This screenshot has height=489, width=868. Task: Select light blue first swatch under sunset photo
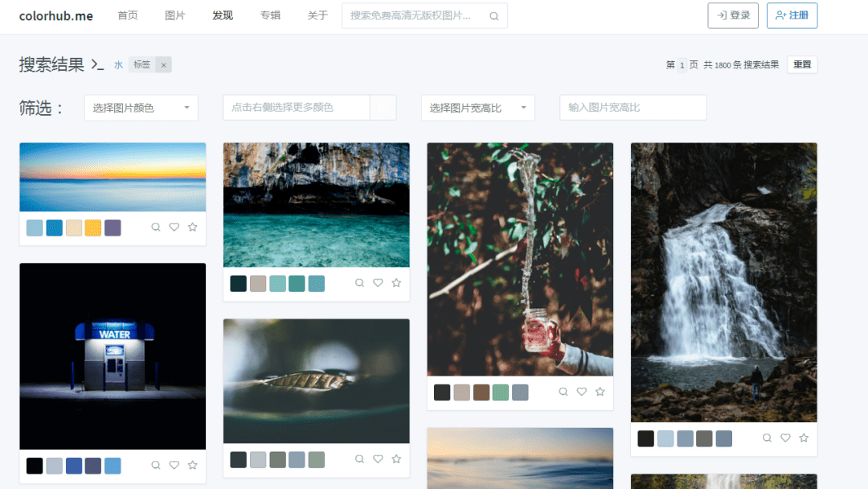[x=35, y=228]
